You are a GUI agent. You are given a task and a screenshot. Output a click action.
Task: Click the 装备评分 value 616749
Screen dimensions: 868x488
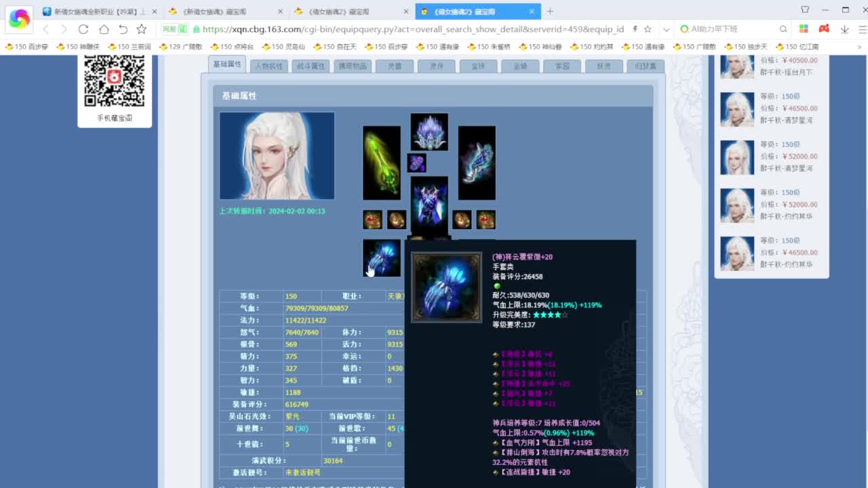[297, 405]
